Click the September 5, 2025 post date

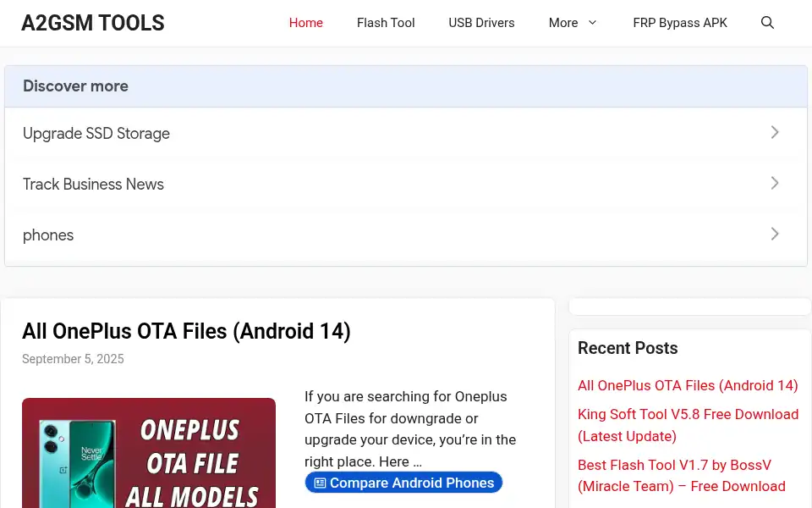click(73, 359)
